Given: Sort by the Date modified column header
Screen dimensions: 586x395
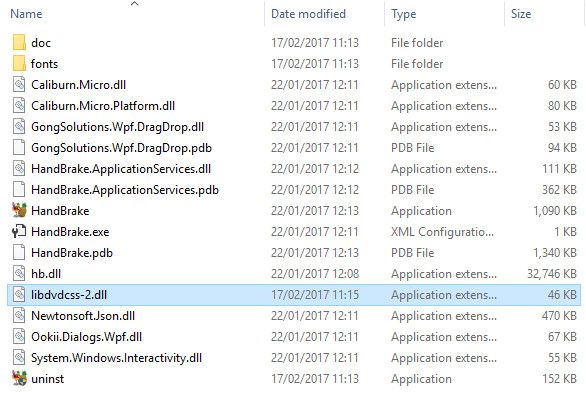Looking at the screenshot, I should pos(308,14).
